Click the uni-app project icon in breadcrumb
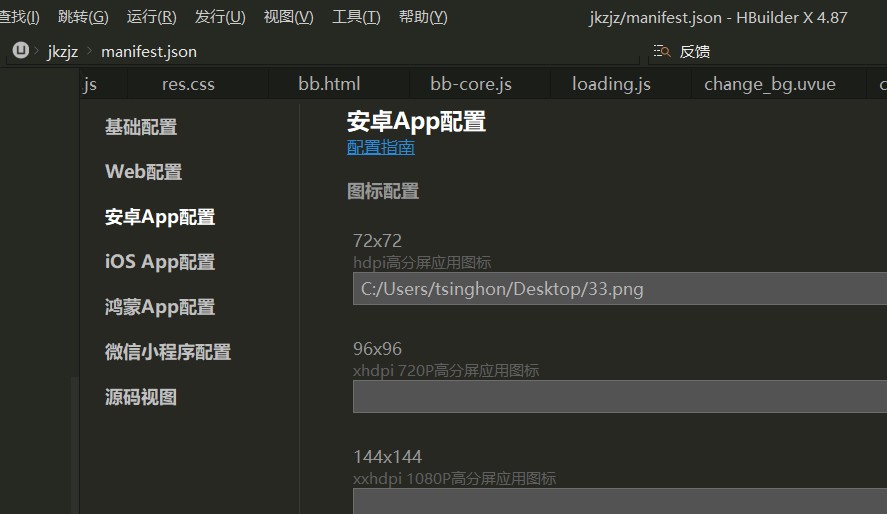This screenshot has height=514, width=887. point(21,51)
